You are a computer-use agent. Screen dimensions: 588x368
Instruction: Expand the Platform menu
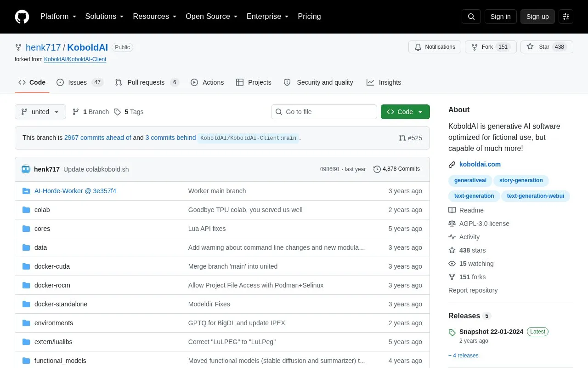[58, 17]
